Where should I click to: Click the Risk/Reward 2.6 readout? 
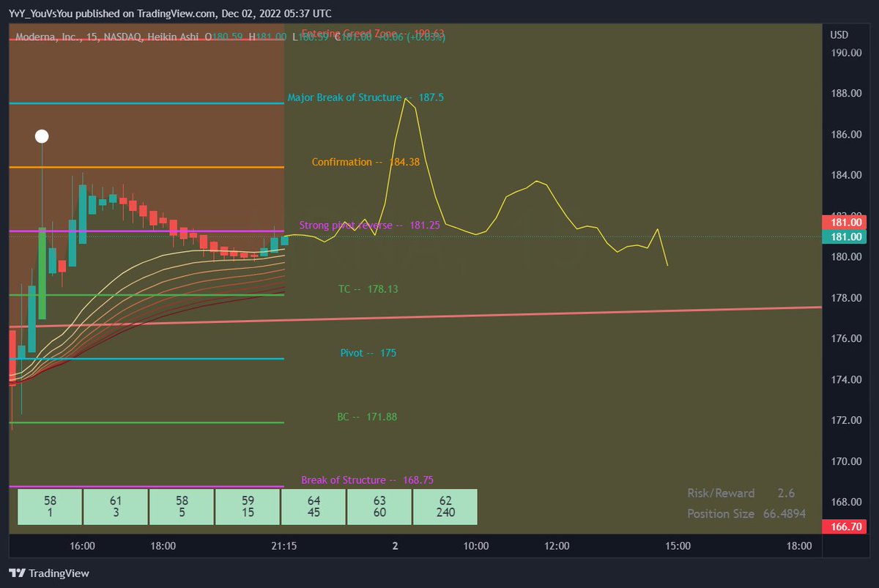741,494
